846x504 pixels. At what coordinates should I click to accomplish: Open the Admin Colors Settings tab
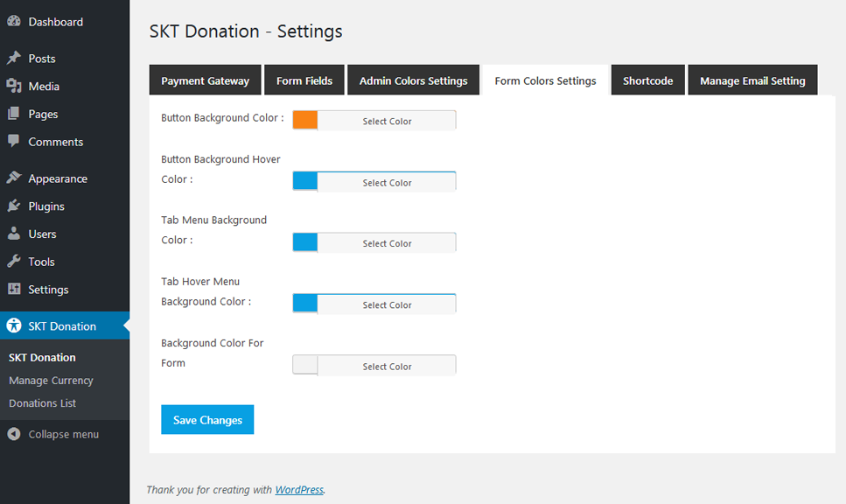(413, 80)
